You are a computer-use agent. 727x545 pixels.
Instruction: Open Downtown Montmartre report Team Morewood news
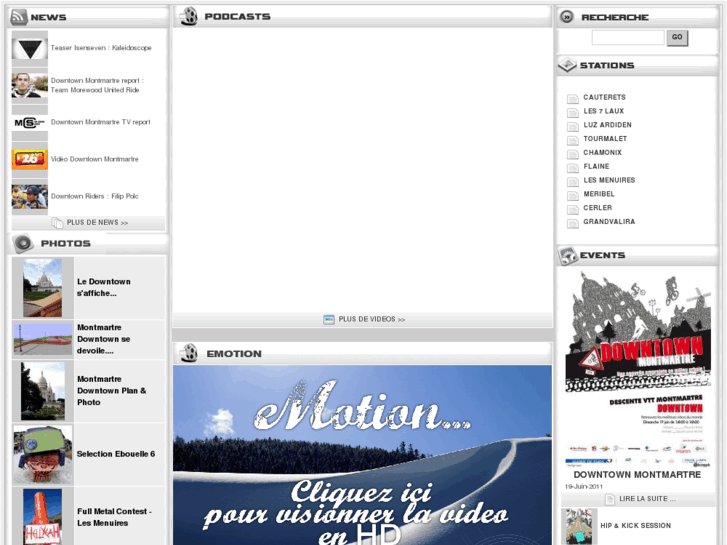tap(97, 85)
